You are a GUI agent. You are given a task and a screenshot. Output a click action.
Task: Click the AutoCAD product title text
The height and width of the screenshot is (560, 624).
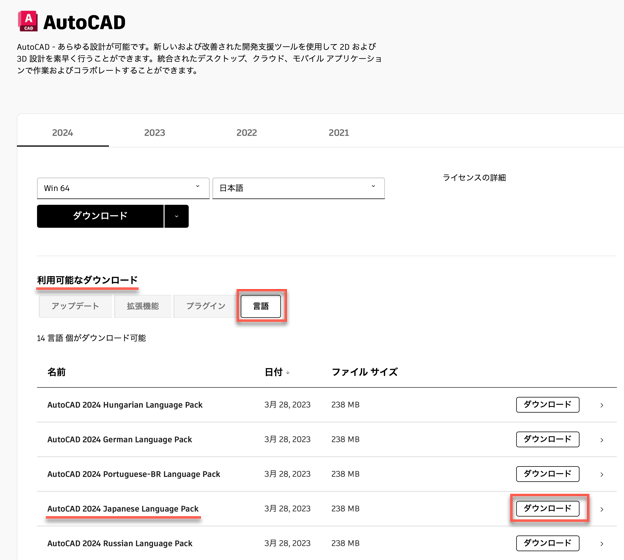pos(84,22)
